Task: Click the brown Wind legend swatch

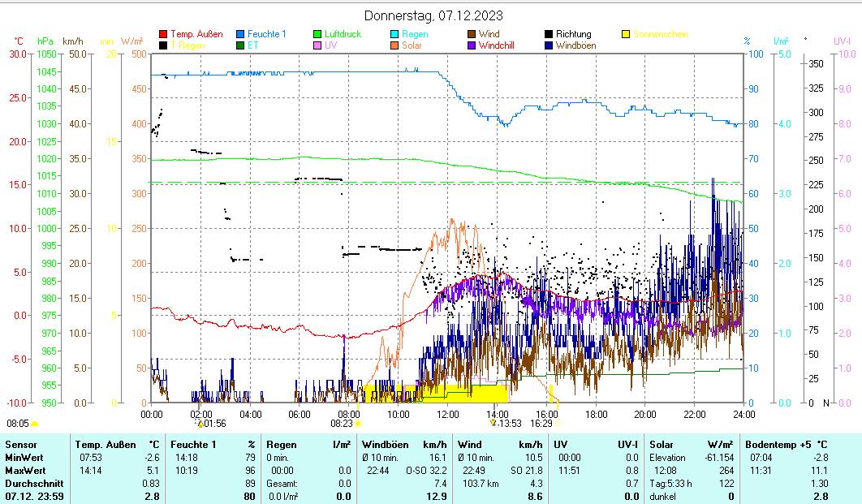Action: pos(472,35)
